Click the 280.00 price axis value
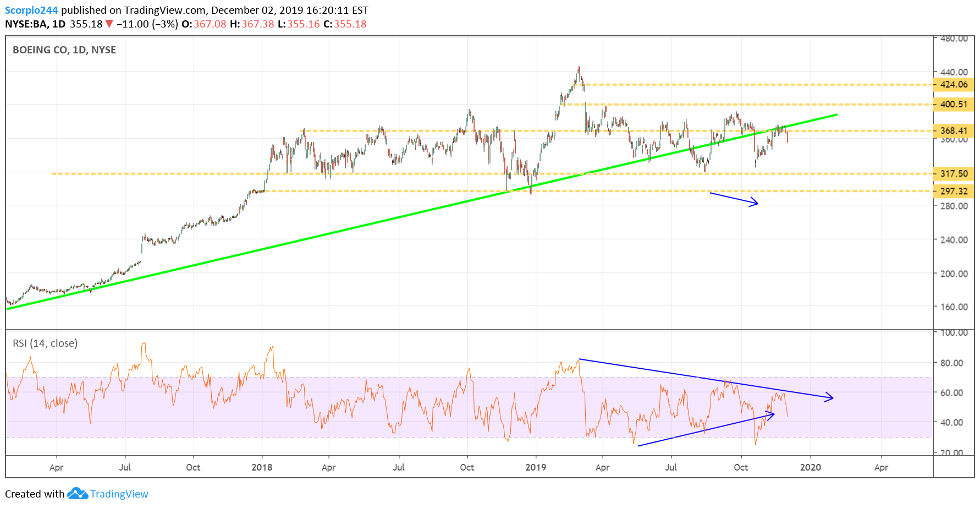The width and height of the screenshot is (980, 508). (954, 206)
